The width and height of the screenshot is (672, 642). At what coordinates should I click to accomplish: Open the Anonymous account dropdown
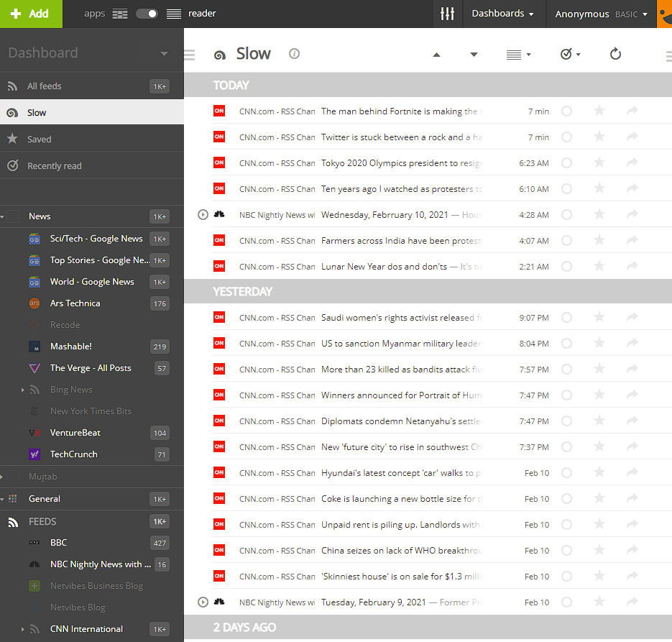tap(601, 14)
